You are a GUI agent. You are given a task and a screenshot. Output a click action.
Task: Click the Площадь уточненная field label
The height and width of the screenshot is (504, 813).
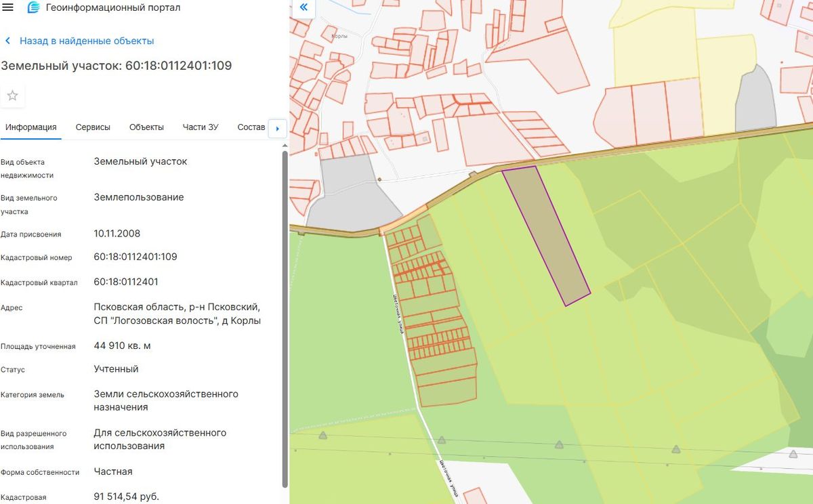(38, 347)
